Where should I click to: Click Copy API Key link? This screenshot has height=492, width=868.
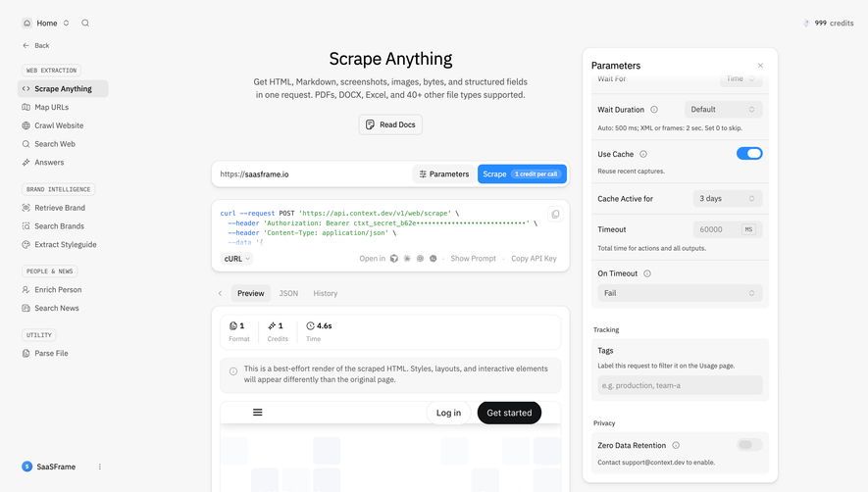534,259
